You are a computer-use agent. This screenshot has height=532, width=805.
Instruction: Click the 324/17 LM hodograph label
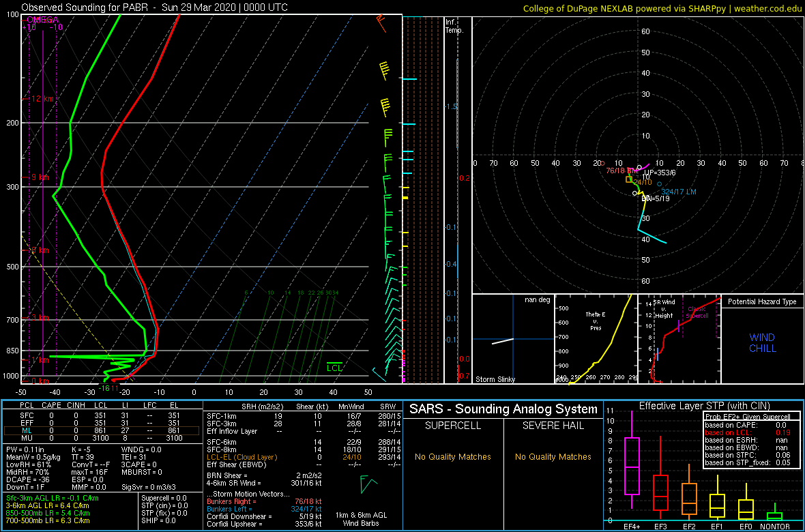click(679, 192)
